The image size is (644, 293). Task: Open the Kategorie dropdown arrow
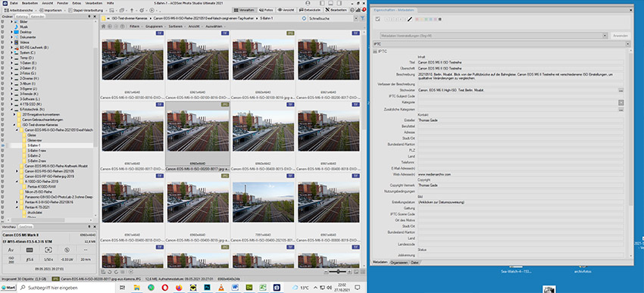621,102
